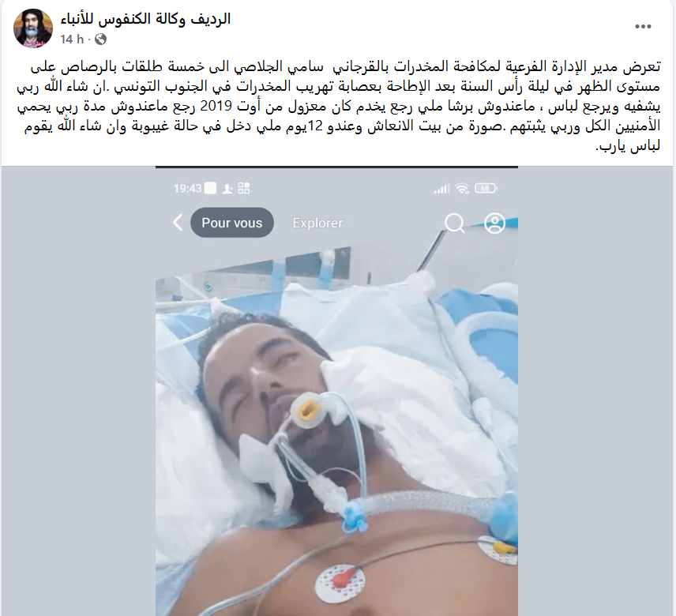Click the Wi-Fi status icon

(462, 189)
